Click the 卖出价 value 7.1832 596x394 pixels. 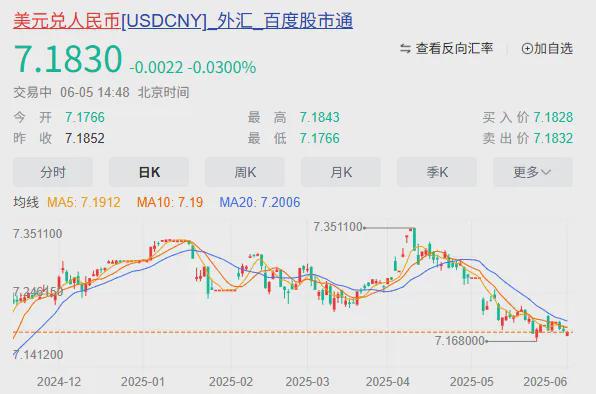(553, 138)
